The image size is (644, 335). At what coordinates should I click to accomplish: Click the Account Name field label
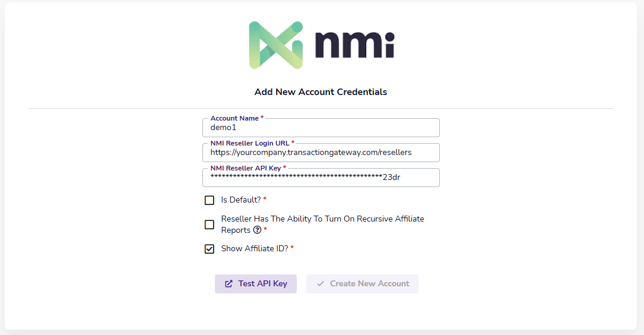click(234, 119)
